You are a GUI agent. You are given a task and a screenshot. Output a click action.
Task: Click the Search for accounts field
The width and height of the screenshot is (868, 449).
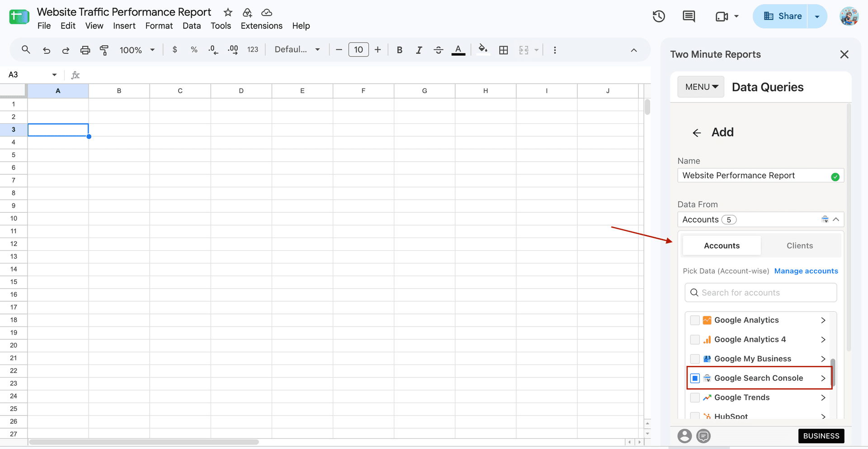pyautogui.click(x=761, y=293)
